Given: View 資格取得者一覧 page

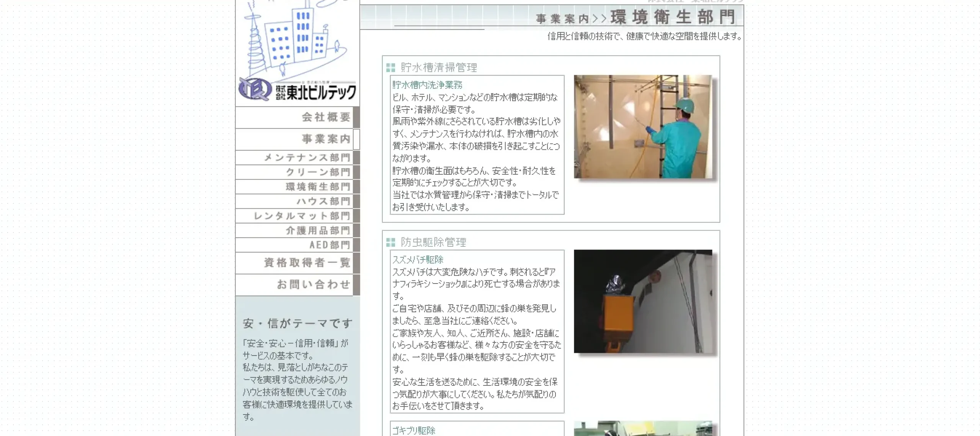Looking at the screenshot, I should [x=297, y=263].
